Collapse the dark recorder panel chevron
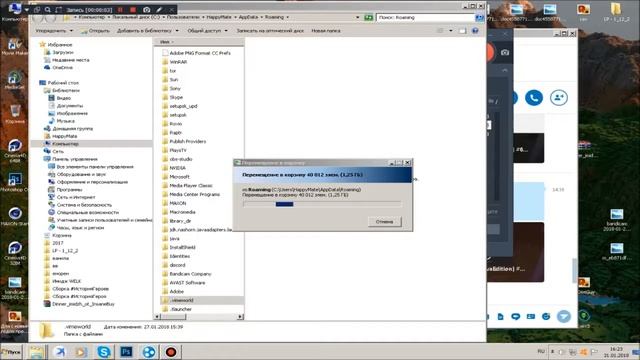 click(x=505, y=70)
